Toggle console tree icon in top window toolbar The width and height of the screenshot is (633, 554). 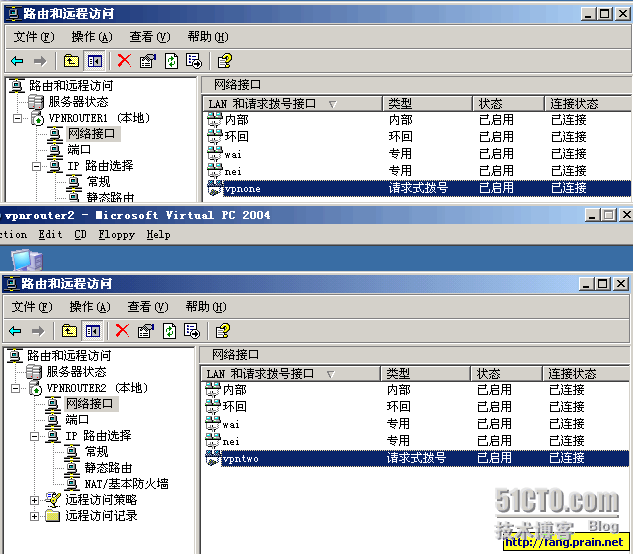tap(94, 61)
